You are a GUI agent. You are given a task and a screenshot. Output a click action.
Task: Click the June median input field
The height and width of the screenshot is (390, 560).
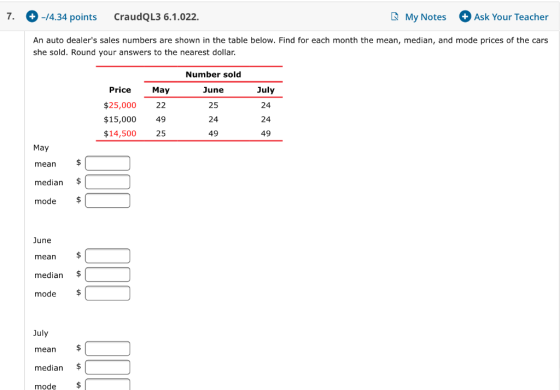pyautogui.click(x=108, y=275)
